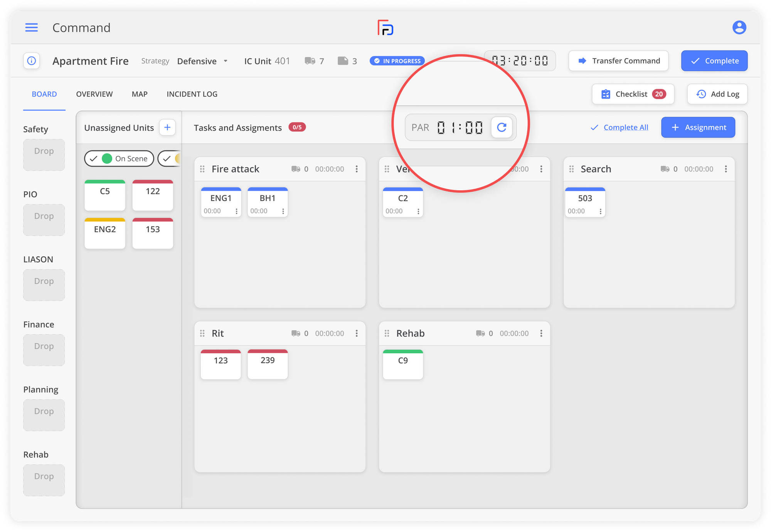Click the Transfer Command button

click(x=618, y=61)
